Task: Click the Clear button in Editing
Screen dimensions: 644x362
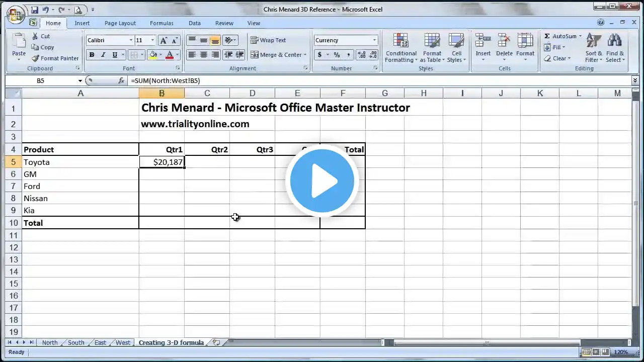Action: [x=556, y=58]
